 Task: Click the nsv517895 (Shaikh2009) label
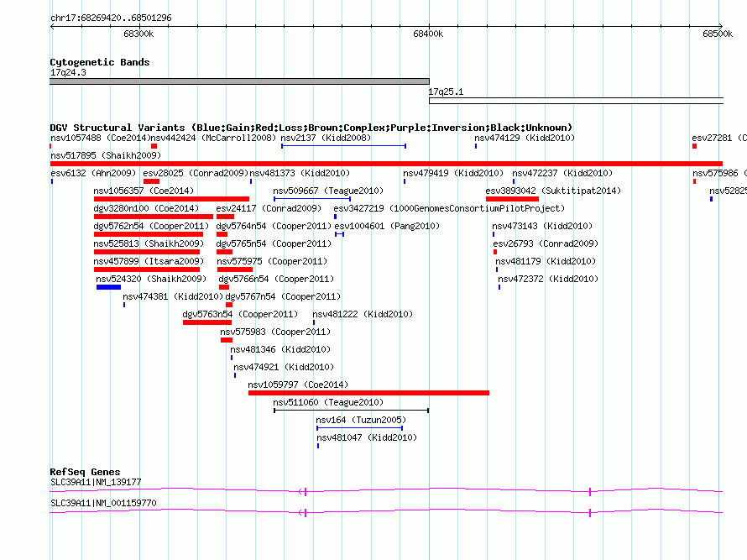coord(106,155)
